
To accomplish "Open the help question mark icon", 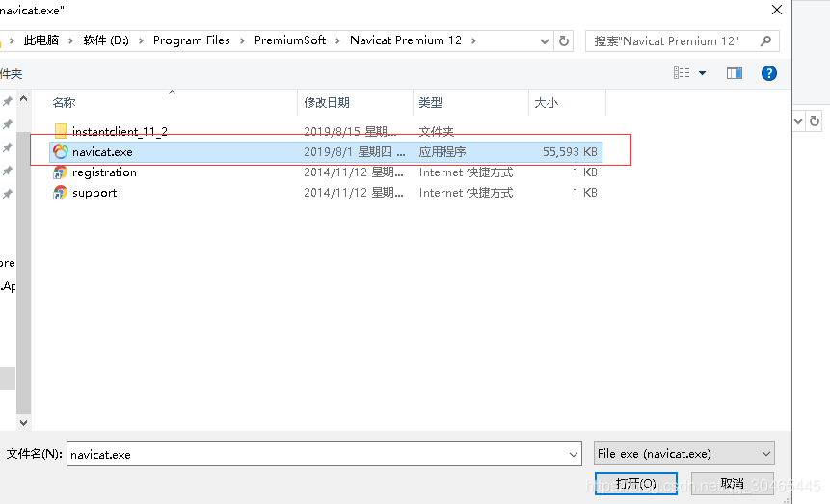I will (768, 73).
